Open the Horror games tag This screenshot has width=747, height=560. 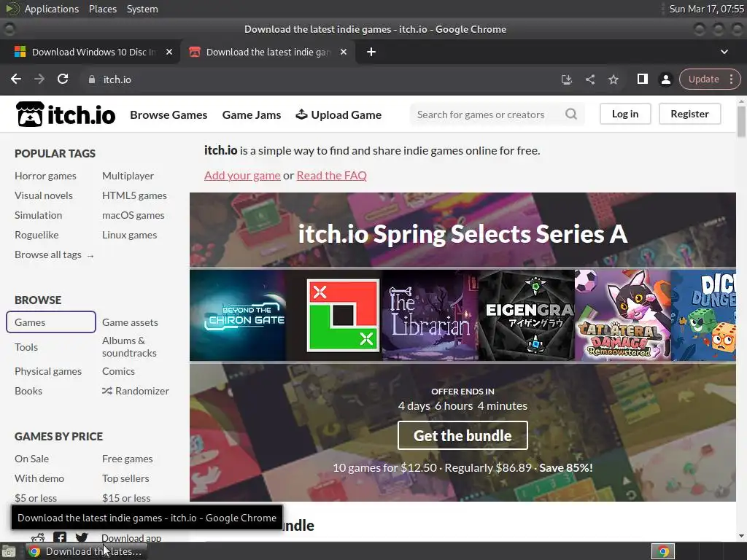coord(45,176)
